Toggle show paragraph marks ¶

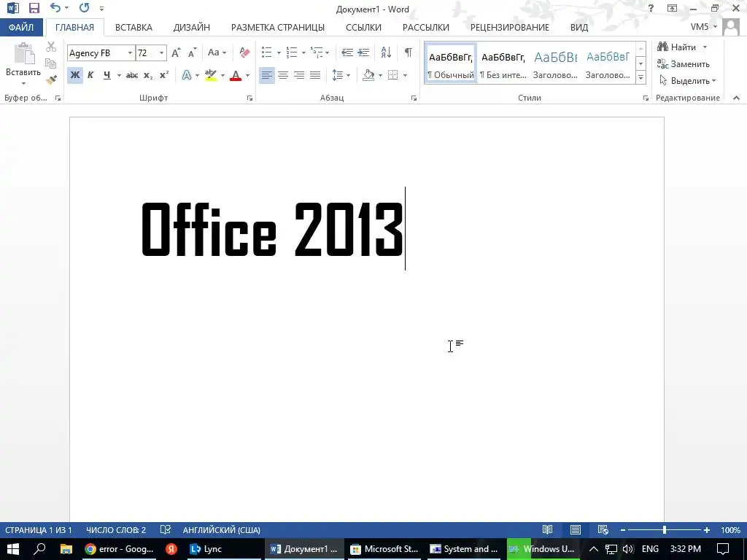(409, 52)
